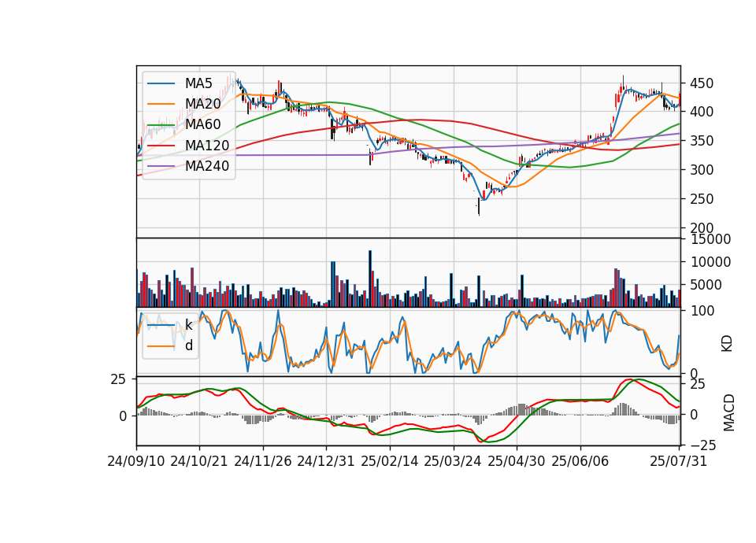
Task: Click the 25/03/24 date label
Action: (x=453, y=461)
